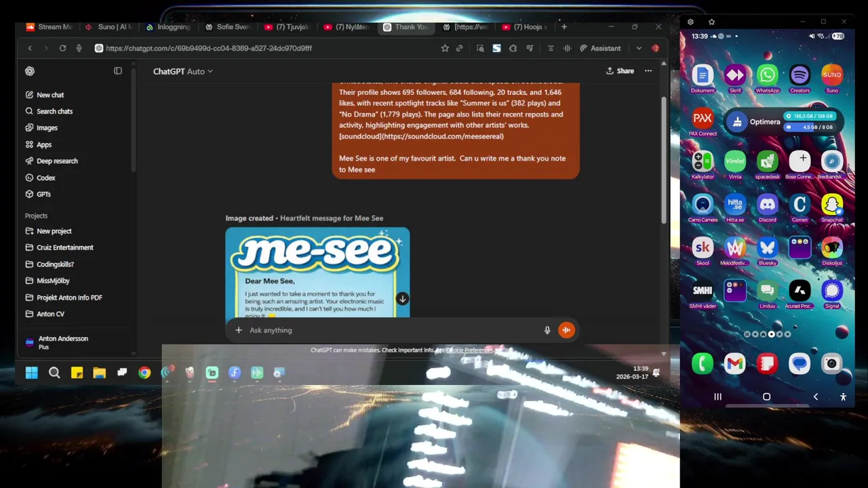The image size is (868, 488).
Task: Open Windows Start menu
Action: pos(32,372)
